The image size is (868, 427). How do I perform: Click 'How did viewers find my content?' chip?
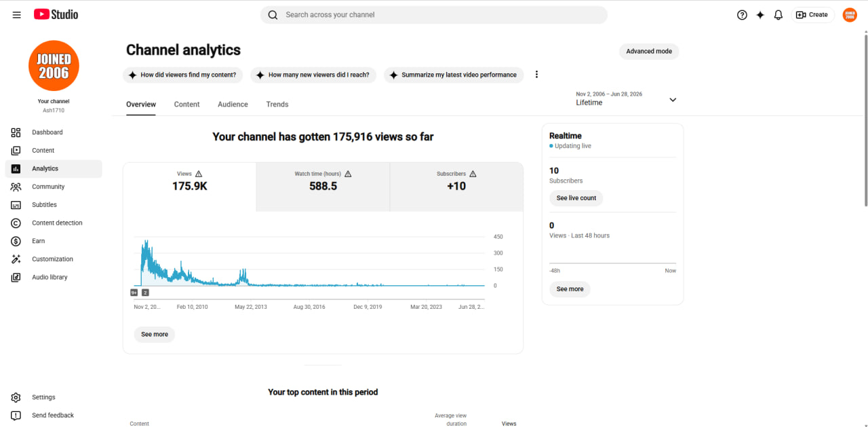[x=183, y=75]
